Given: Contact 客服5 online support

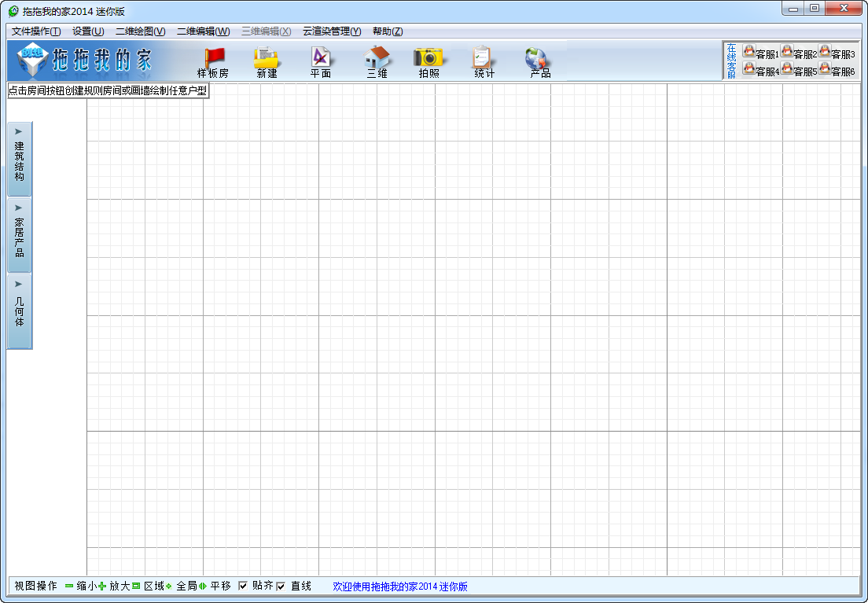Looking at the screenshot, I should click(x=798, y=69).
